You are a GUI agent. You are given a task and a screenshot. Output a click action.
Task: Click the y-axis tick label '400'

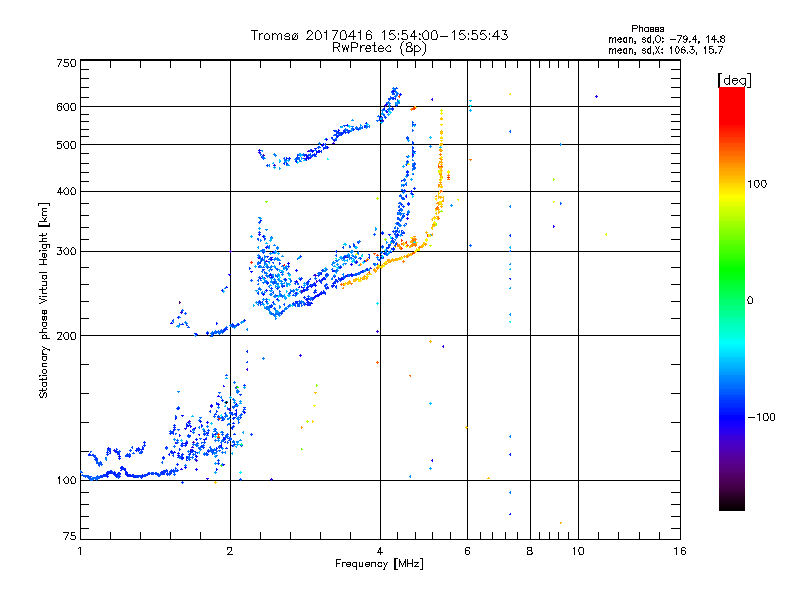click(66, 191)
